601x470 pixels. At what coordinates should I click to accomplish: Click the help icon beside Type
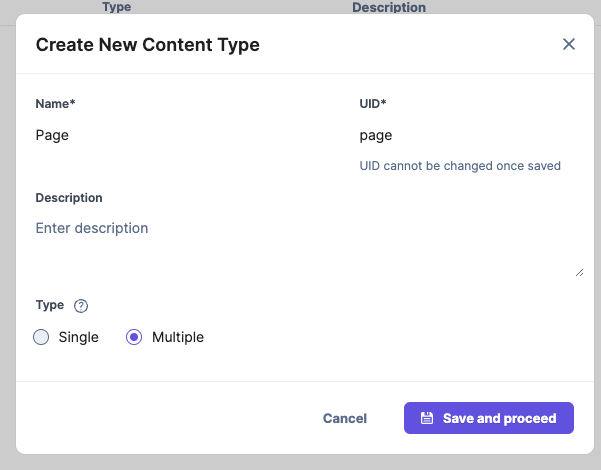point(82,306)
